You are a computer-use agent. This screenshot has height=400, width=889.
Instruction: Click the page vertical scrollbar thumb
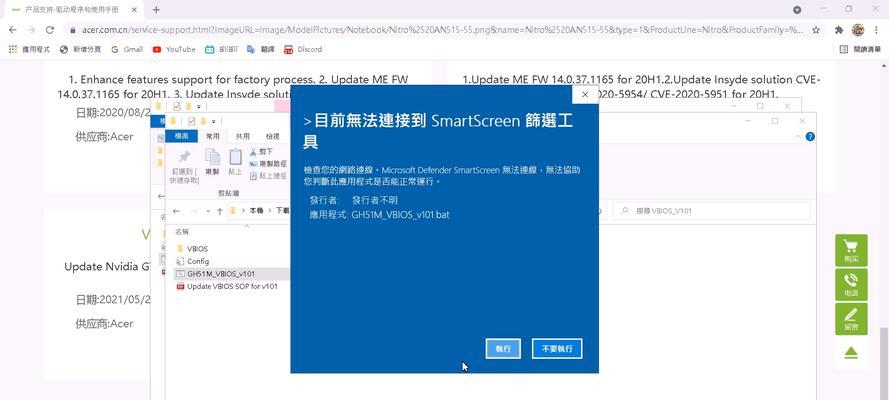(x=884, y=363)
